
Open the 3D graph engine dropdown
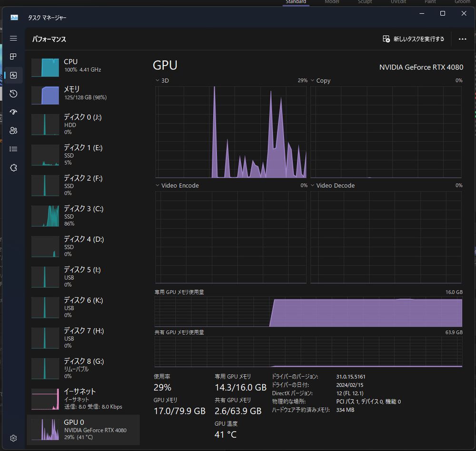(x=162, y=80)
